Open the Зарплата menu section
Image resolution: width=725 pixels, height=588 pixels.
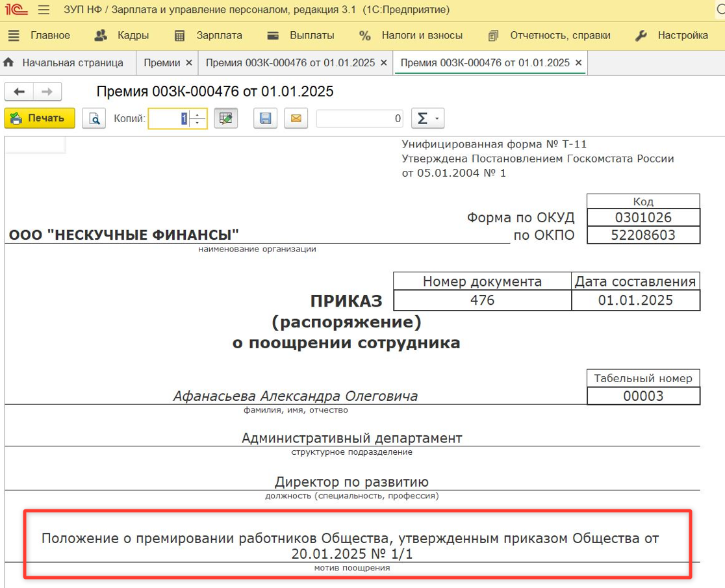click(x=209, y=36)
